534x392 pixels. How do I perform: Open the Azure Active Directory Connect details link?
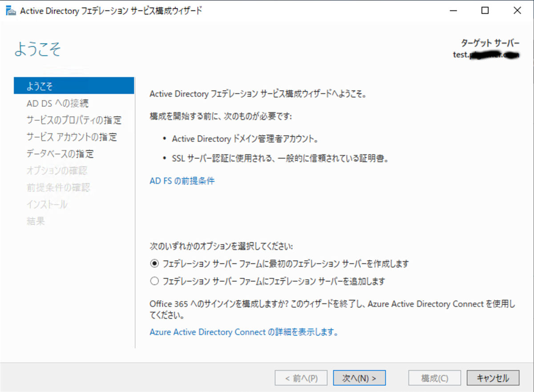point(244,332)
